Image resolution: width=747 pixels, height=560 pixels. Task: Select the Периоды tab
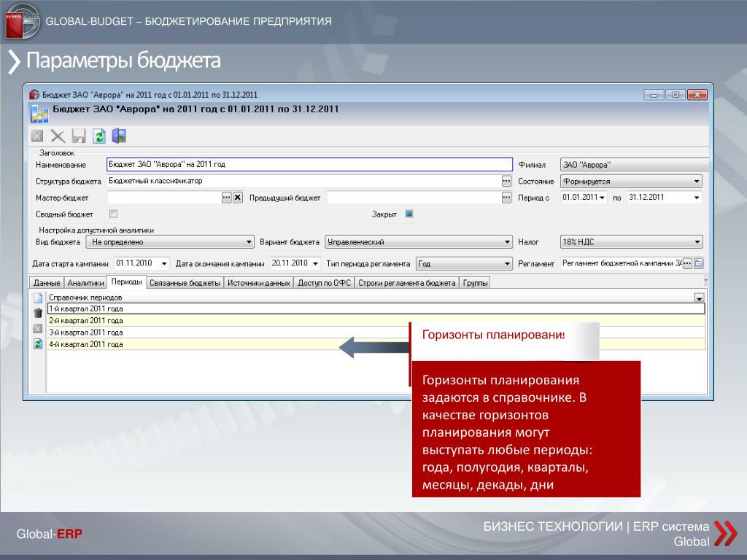[x=126, y=281]
